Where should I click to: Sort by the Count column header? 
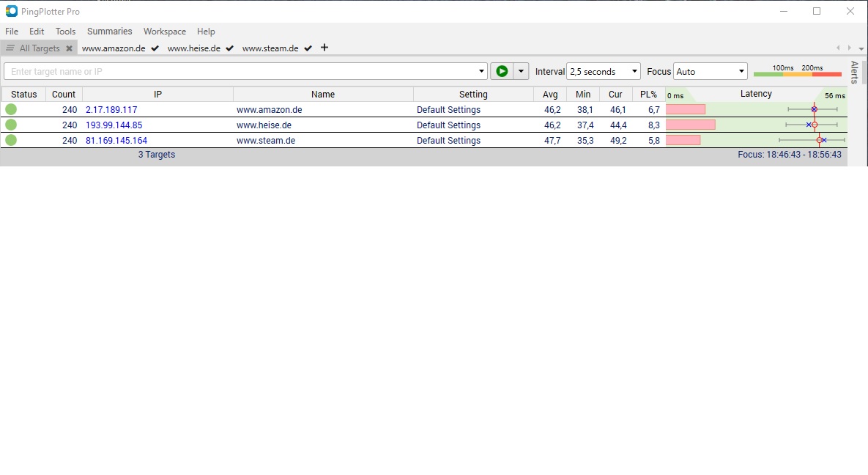pos(64,95)
